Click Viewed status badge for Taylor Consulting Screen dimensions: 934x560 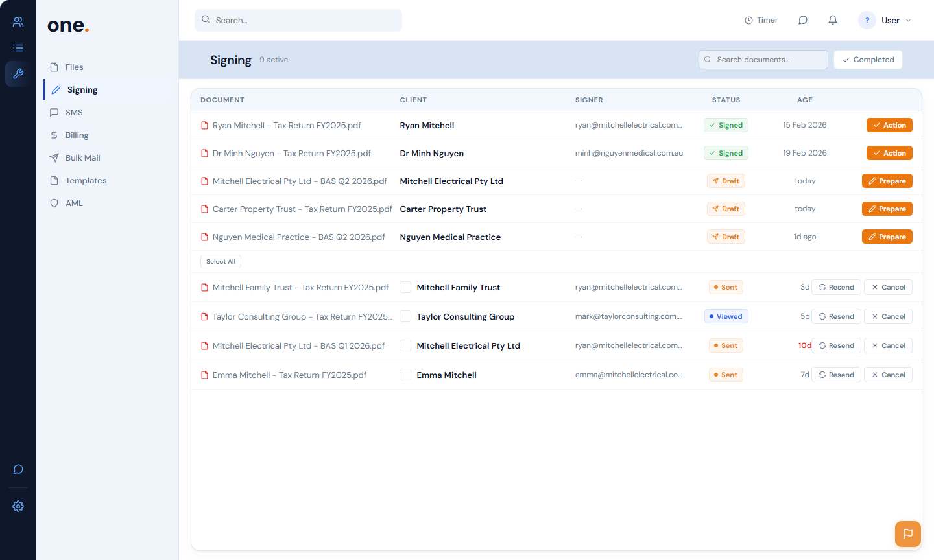click(x=726, y=316)
